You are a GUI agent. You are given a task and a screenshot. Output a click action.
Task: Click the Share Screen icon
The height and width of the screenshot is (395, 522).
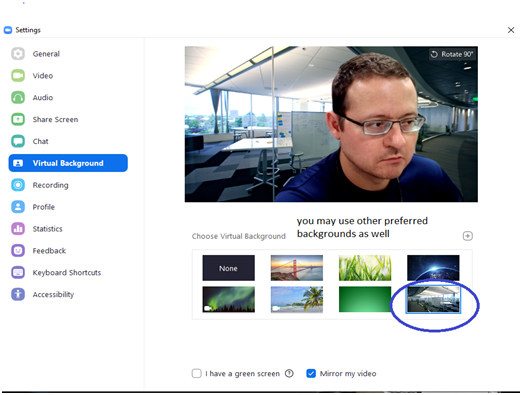(18, 119)
